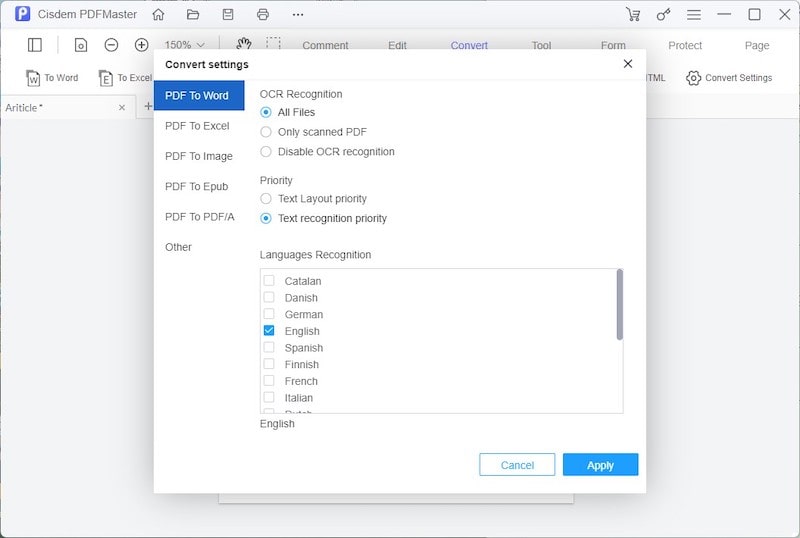Viewport: 800px width, 538px height.
Task: Click the languages list scrollbar
Action: coord(620,304)
